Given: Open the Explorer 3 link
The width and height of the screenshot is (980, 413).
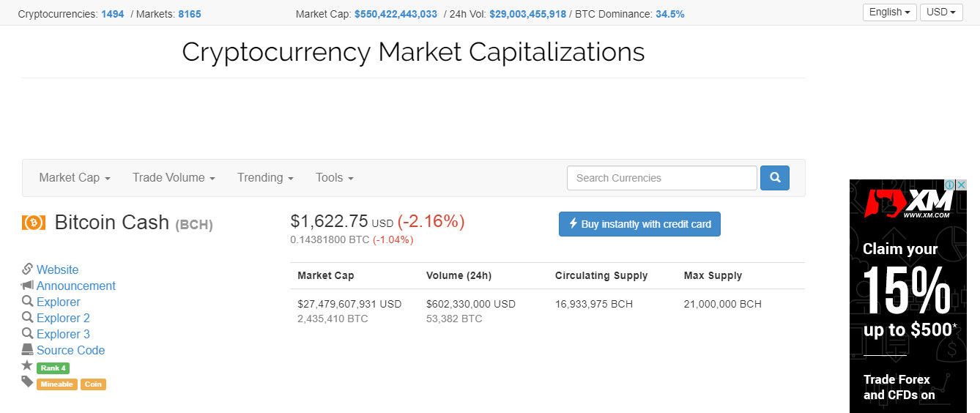Looking at the screenshot, I should 63,334.
